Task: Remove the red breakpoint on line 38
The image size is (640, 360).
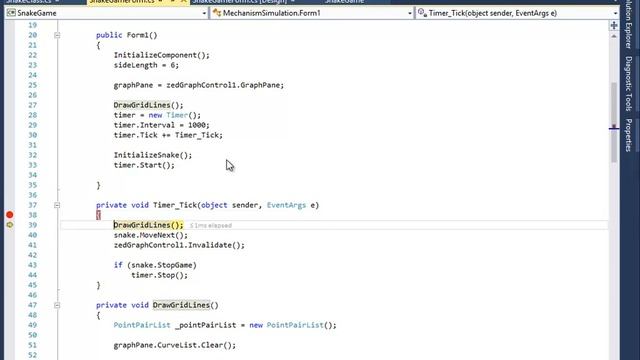Action: (10, 215)
